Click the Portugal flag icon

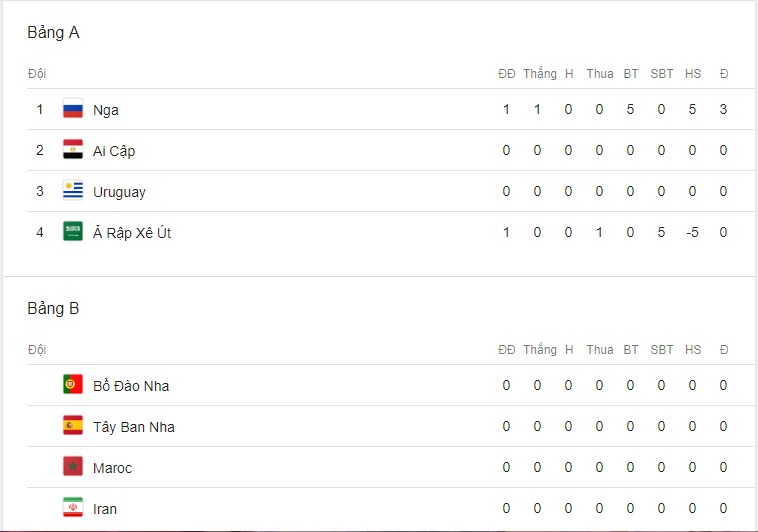coord(73,384)
